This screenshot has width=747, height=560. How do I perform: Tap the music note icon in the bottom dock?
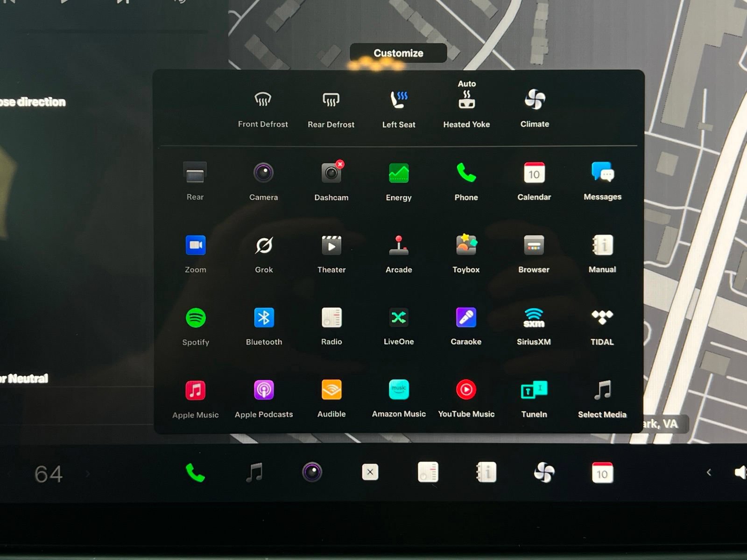(254, 473)
